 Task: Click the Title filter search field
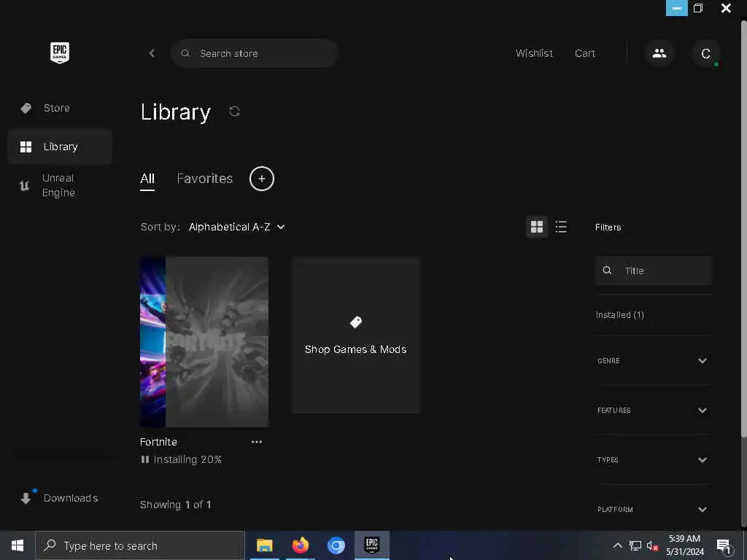click(x=653, y=271)
